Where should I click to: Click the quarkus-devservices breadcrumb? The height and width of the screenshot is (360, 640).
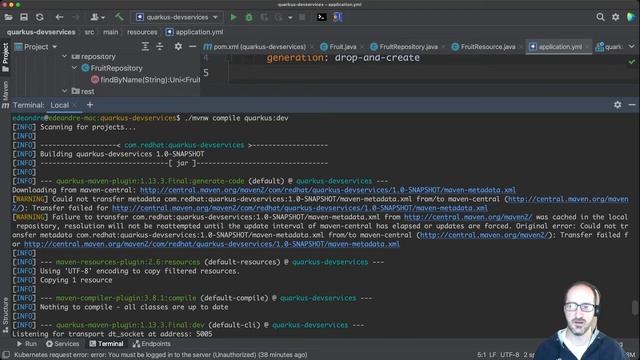[41, 32]
